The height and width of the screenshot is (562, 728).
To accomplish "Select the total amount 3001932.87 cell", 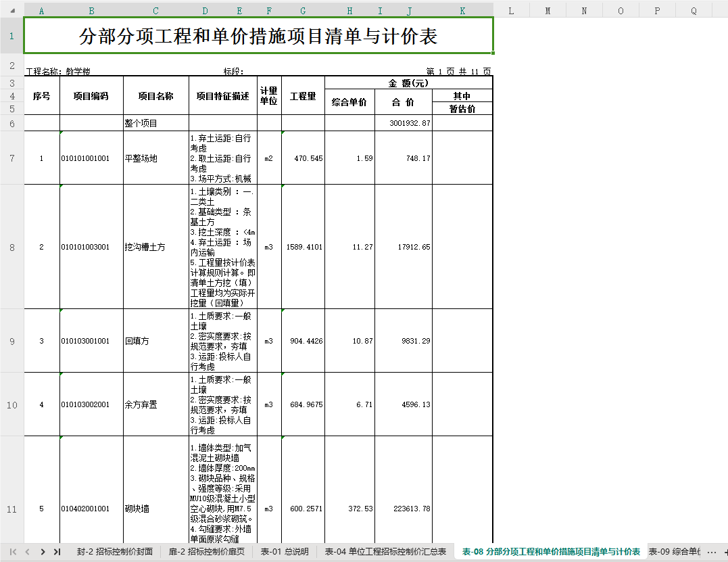I will click(x=404, y=123).
